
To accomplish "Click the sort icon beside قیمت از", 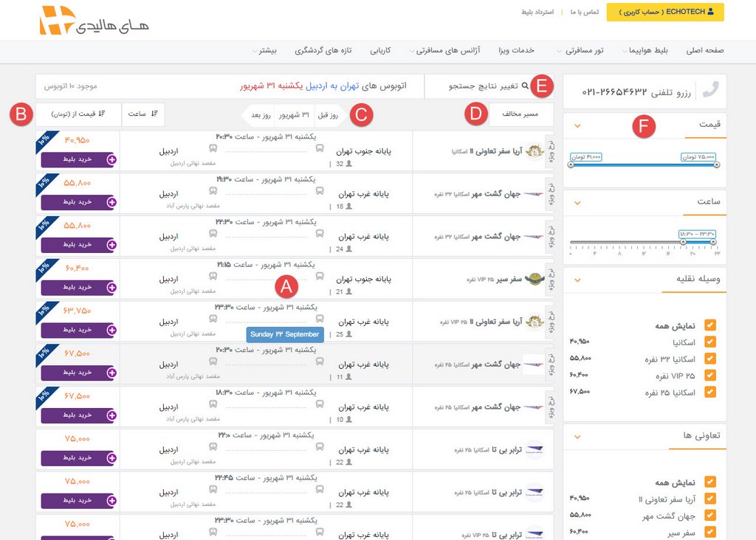I will click(101, 114).
